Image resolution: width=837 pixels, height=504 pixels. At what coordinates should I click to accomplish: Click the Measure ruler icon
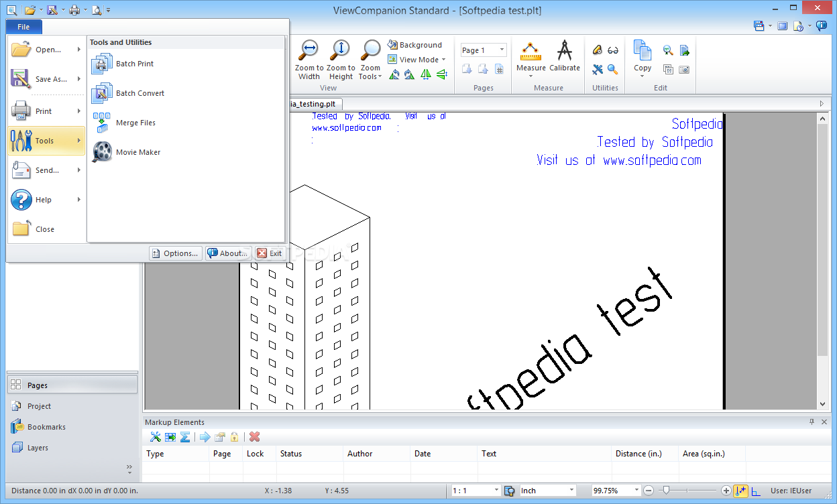pos(531,52)
